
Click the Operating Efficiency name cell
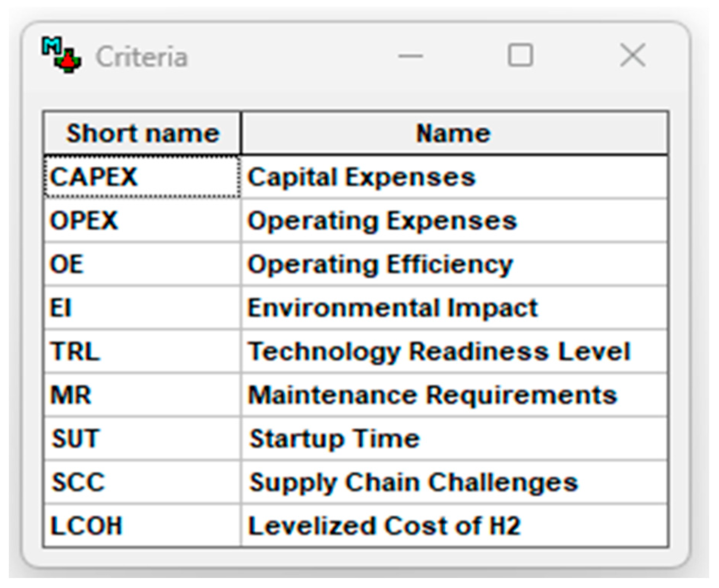[454, 264]
